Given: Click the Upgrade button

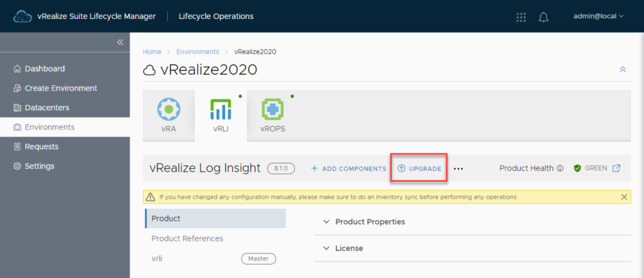Looking at the screenshot, I should pyautogui.click(x=419, y=169).
